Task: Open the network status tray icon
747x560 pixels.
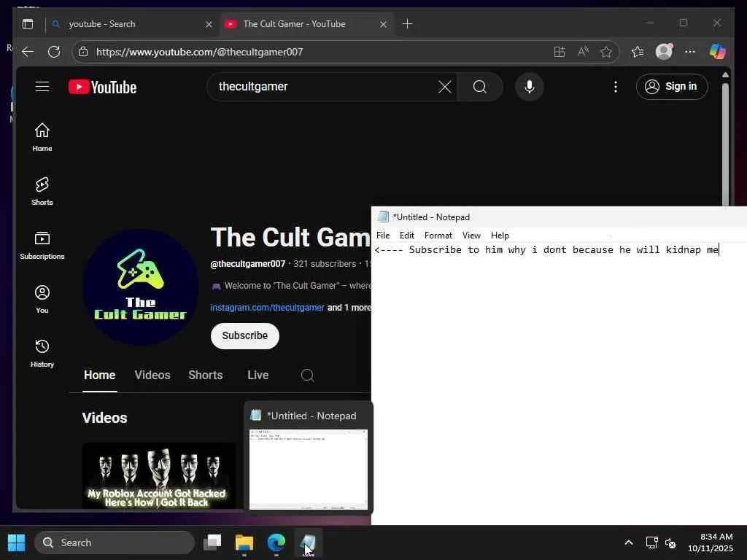Action: tap(651, 542)
